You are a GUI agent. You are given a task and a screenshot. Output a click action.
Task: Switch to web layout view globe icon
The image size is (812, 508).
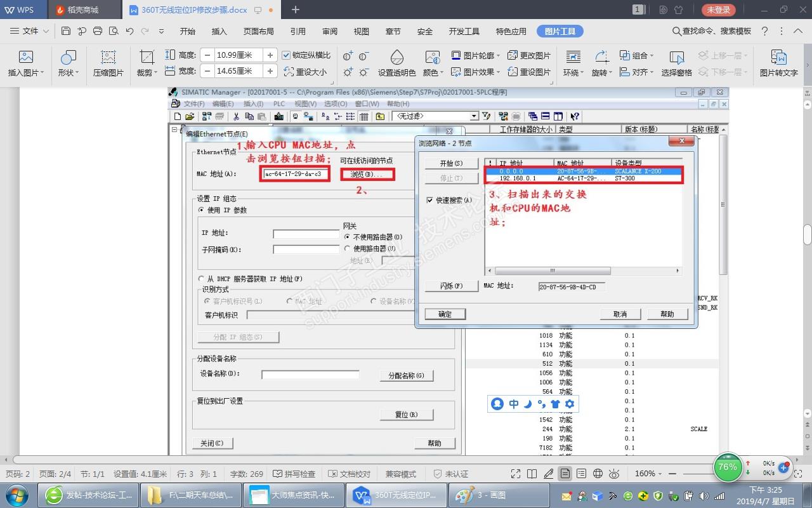598,474
